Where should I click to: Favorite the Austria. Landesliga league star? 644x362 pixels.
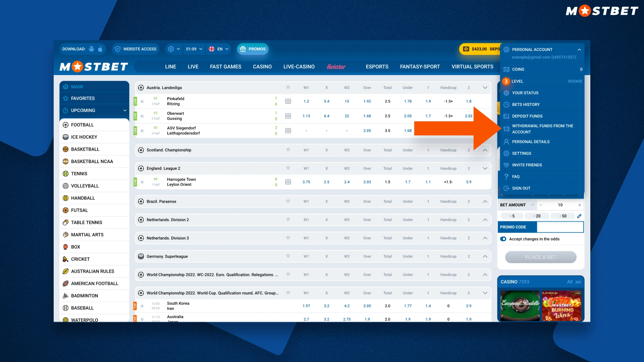pyautogui.click(x=288, y=87)
